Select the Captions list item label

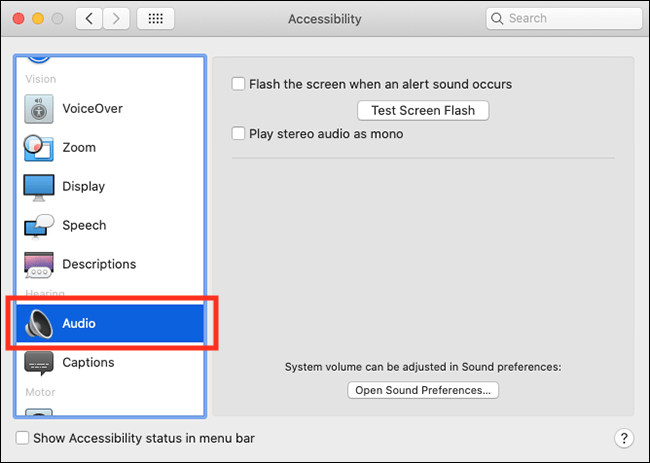pos(88,362)
